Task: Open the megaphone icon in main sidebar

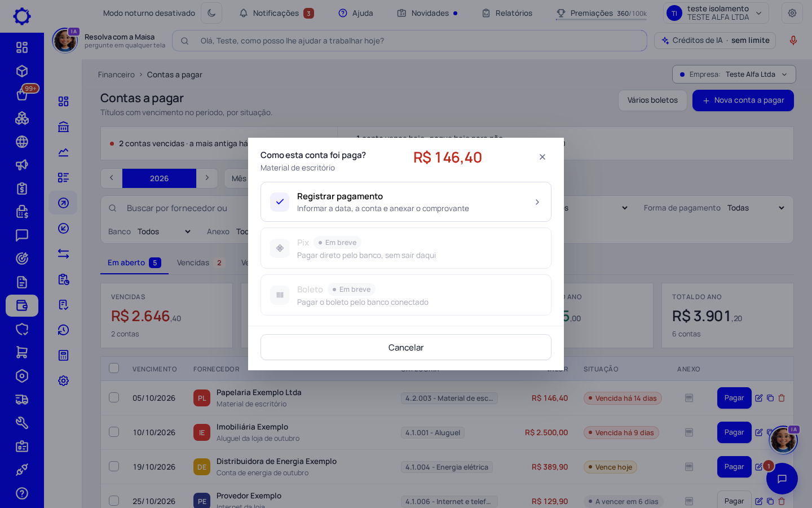Action: point(22,165)
